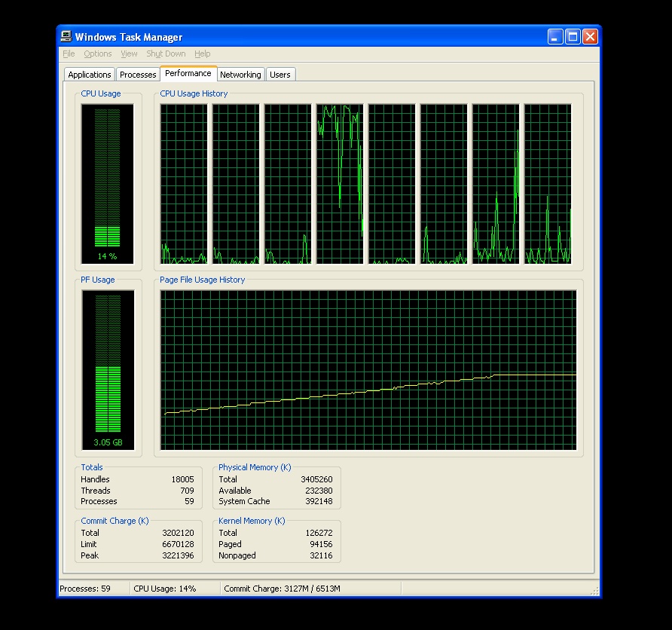Click the 'Totals' group heading
672x630 pixels.
pos(92,467)
